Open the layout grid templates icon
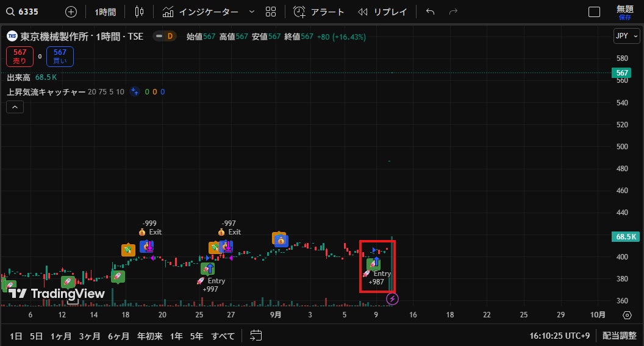This screenshot has width=644, height=346. pyautogui.click(x=271, y=12)
